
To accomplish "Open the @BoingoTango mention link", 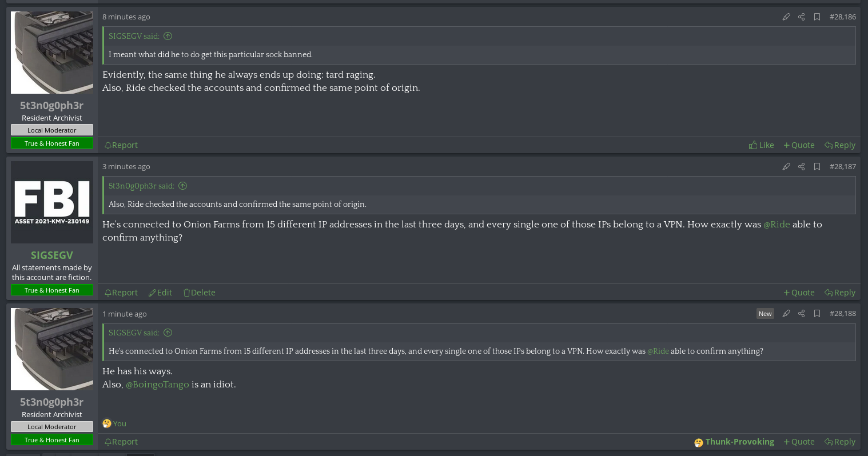I will click(157, 385).
